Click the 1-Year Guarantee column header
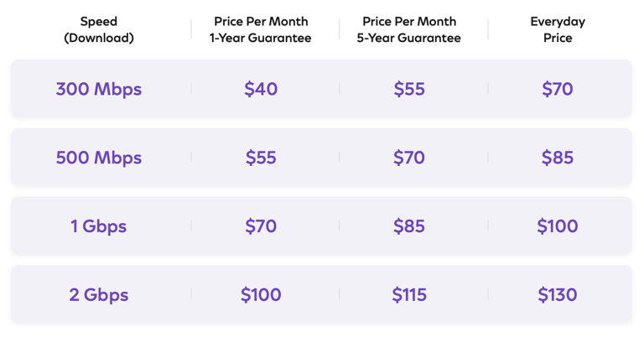This screenshot has width=644, height=337. (x=261, y=29)
